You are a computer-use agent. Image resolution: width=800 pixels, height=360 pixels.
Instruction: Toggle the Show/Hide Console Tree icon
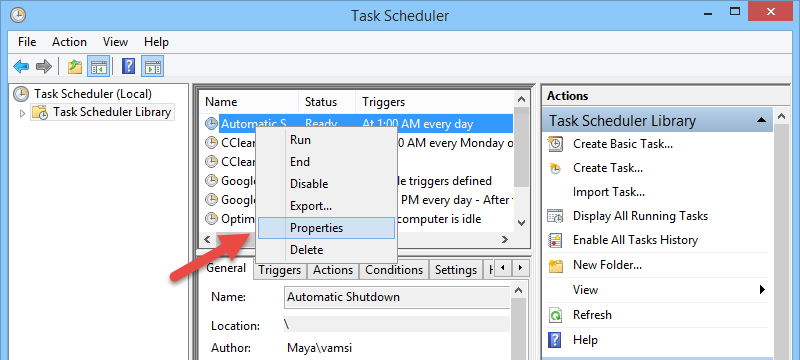coord(98,66)
